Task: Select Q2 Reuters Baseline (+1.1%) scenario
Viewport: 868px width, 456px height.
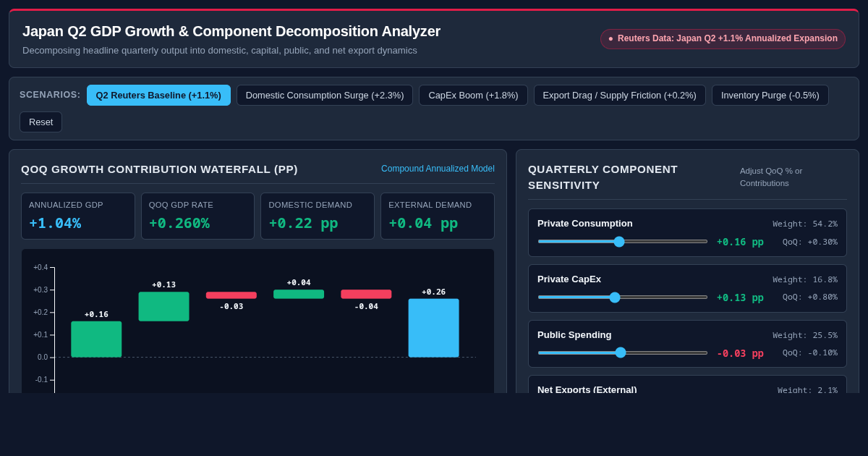Action: (158, 95)
